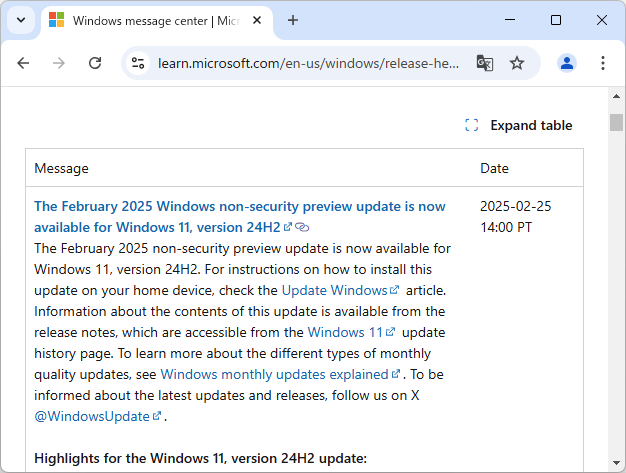Click the forward navigation arrow

pyautogui.click(x=59, y=63)
